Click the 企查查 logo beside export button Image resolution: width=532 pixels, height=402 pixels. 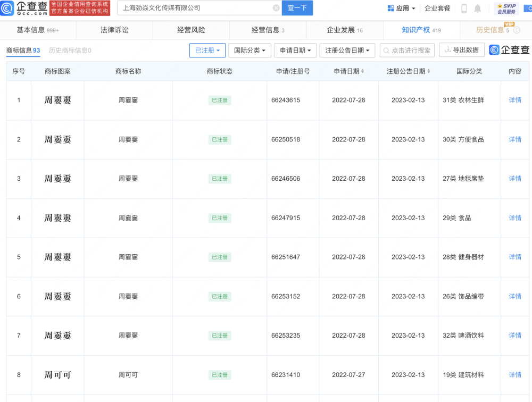click(x=509, y=50)
